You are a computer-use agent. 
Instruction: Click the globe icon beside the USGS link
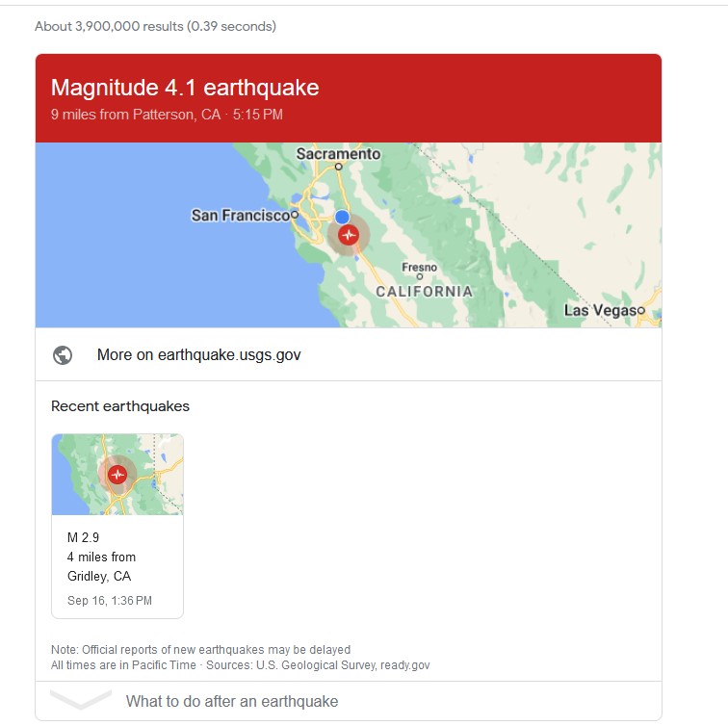[x=63, y=355]
